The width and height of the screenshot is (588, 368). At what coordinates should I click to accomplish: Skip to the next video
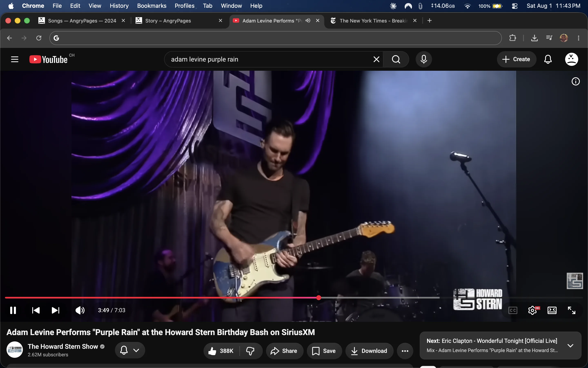click(x=55, y=310)
